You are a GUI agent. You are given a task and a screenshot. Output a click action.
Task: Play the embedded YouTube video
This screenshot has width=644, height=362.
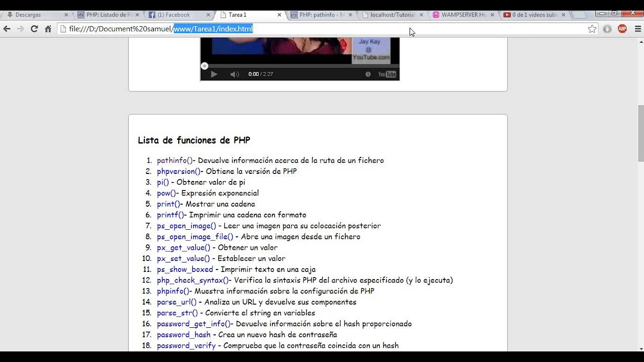tap(214, 74)
